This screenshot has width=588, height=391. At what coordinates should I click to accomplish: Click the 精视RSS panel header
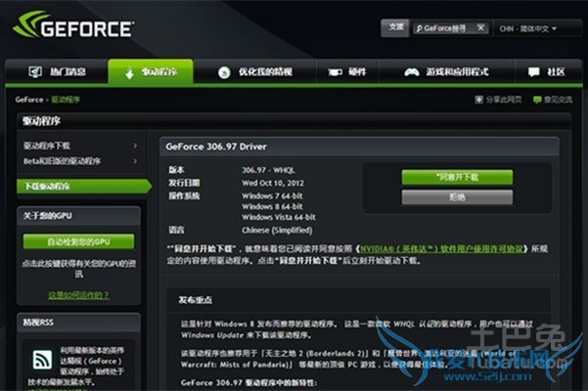(78, 323)
